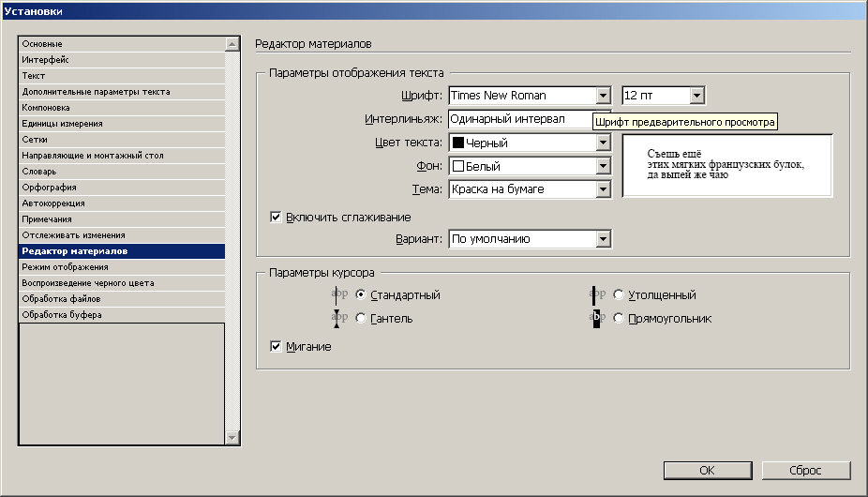Toggle the Включить сглаживание checkbox
The width and height of the screenshot is (868, 497).
click(277, 218)
